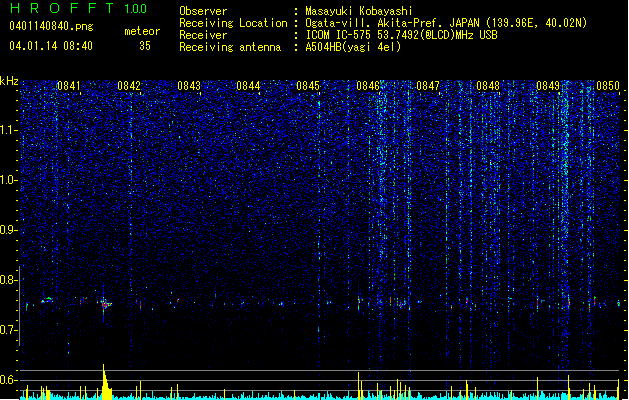Select the meteor count value 35

tap(145, 46)
